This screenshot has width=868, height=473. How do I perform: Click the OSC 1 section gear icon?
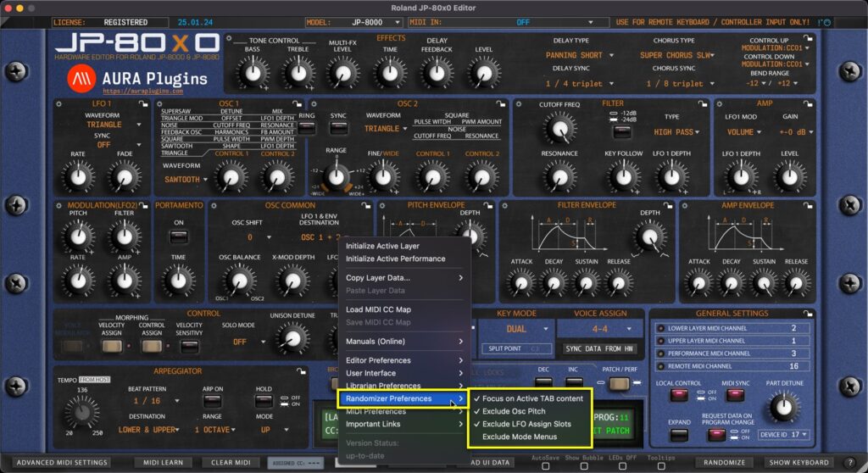[x=159, y=103]
